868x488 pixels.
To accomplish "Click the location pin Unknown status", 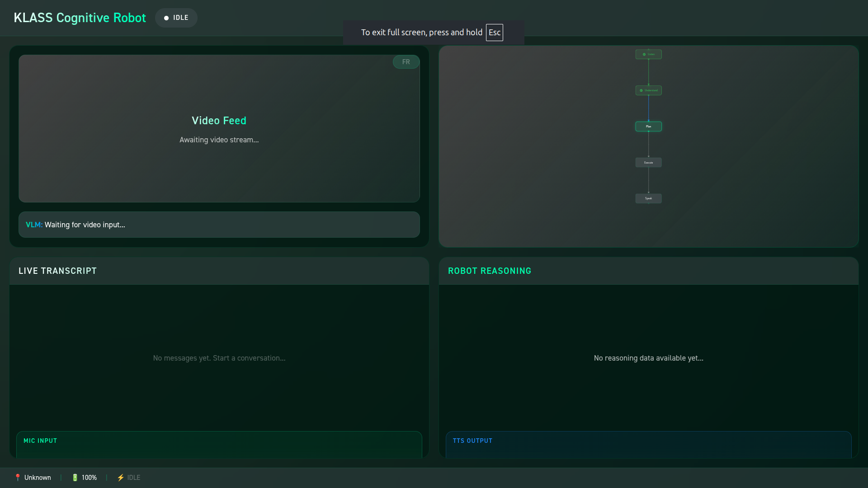I will tap(33, 478).
